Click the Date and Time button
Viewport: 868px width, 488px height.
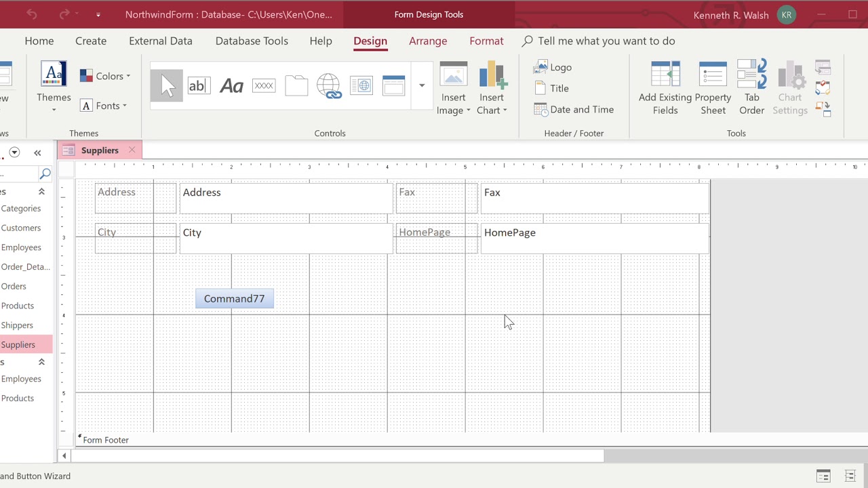(x=574, y=109)
